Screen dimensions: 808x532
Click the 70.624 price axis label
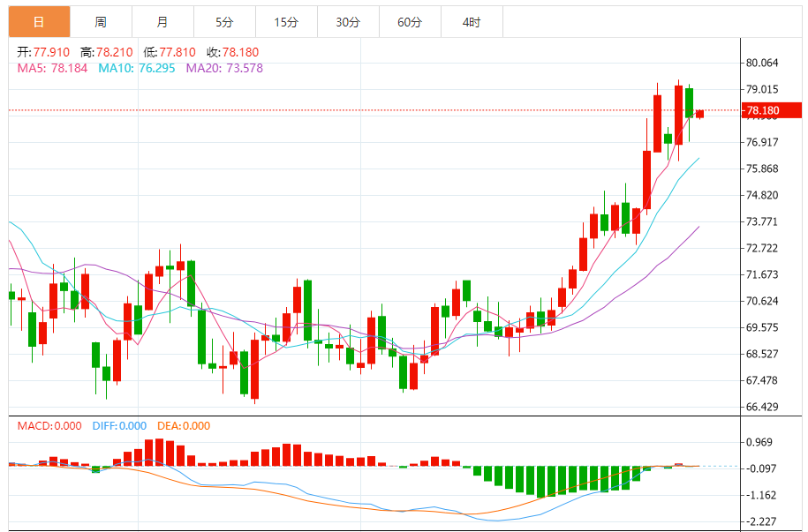point(762,301)
